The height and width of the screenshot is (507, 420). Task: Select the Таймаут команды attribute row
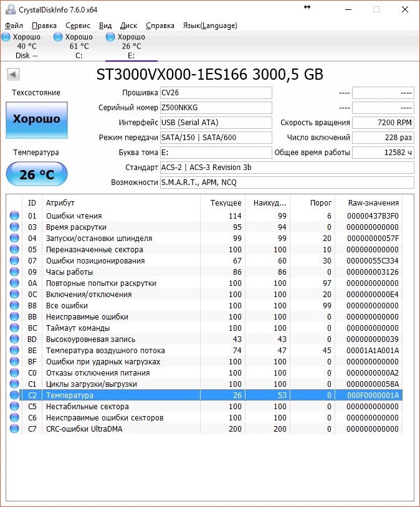[204, 328]
